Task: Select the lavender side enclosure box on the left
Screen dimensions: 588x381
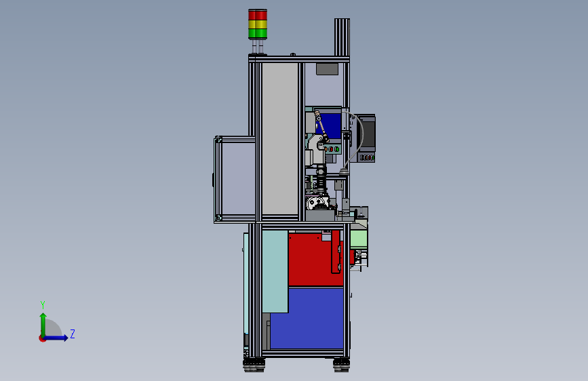Action: pos(238,178)
